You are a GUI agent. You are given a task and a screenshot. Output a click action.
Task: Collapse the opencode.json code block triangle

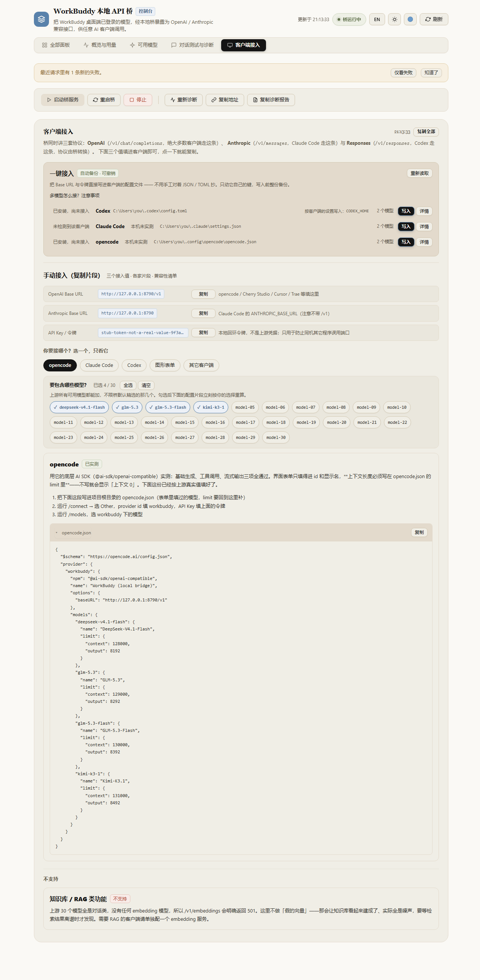coord(57,533)
